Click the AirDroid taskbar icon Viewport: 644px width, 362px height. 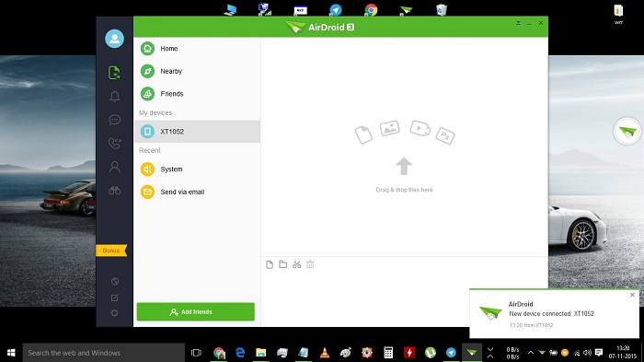(471, 353)
